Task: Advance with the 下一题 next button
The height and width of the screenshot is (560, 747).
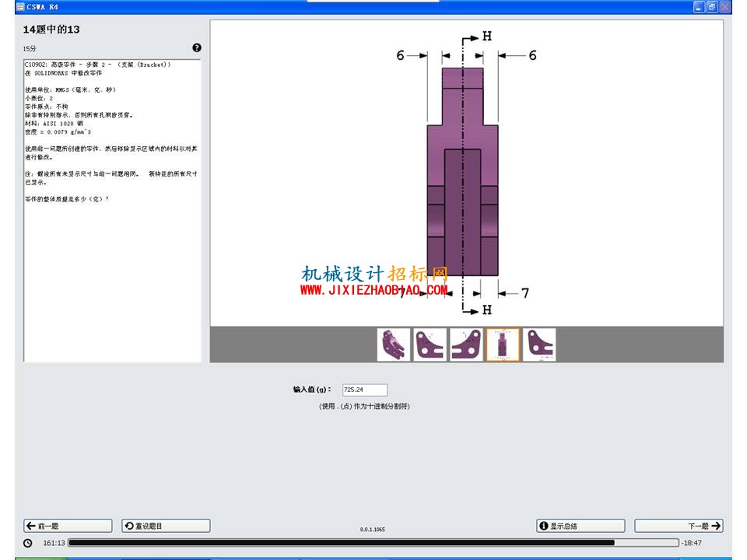Action: tap(679, 526)
